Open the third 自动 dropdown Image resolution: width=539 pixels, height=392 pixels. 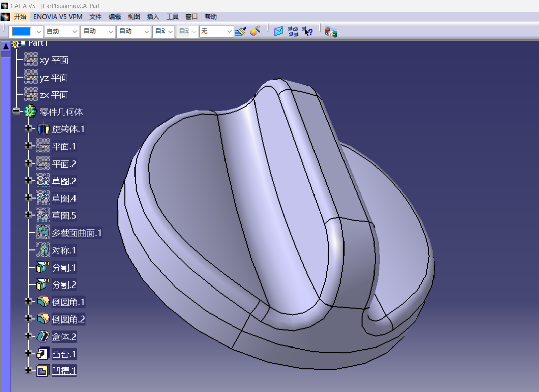pyautogui.click(x=133, y=31)
